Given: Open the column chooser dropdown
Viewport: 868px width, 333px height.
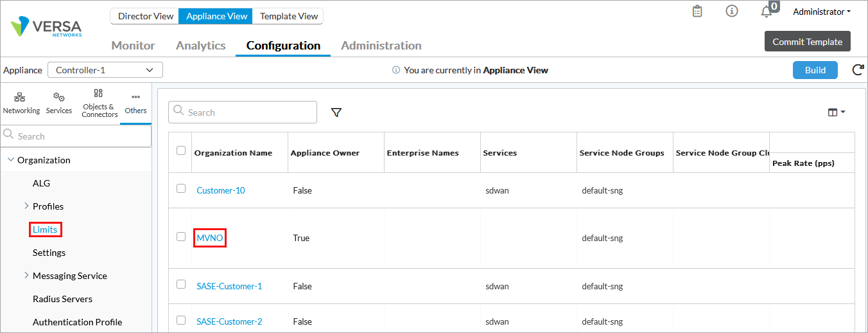Looking at the screenshot, I should pos(836,113).
